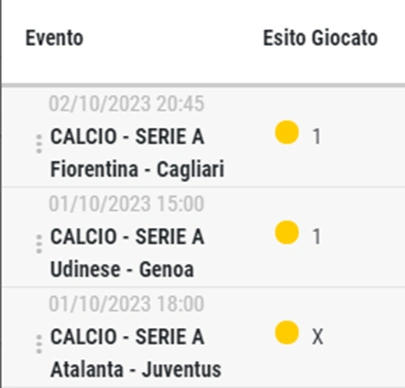
Task: Click yellow status dot for Udinese - Genoa
Action: pyautogui.click(x=287, y=232)
